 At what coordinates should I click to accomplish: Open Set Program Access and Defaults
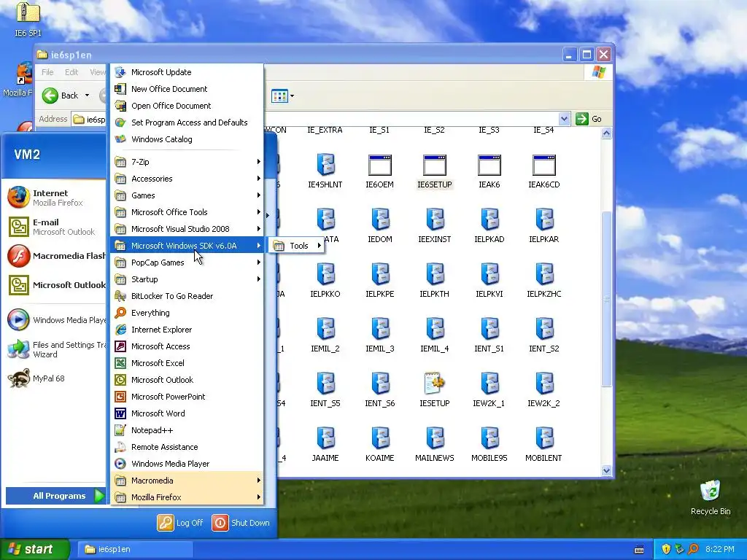click(x=187, y=122)
